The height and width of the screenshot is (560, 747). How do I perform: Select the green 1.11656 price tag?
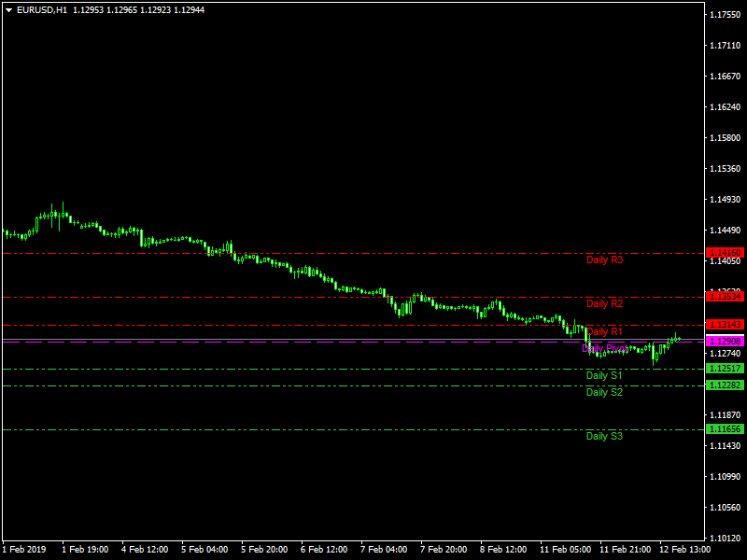pos(726,429)
